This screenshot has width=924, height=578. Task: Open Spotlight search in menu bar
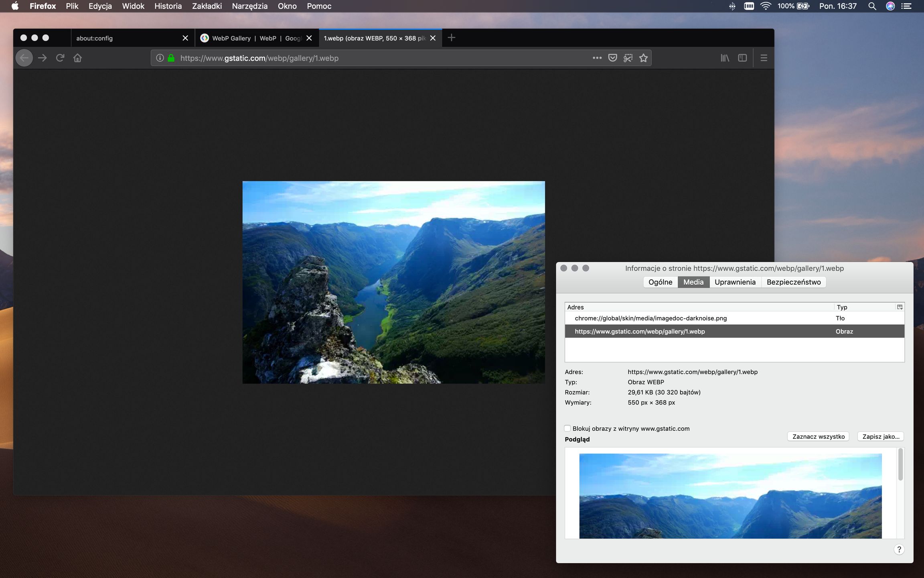click(x=872, y=6)
